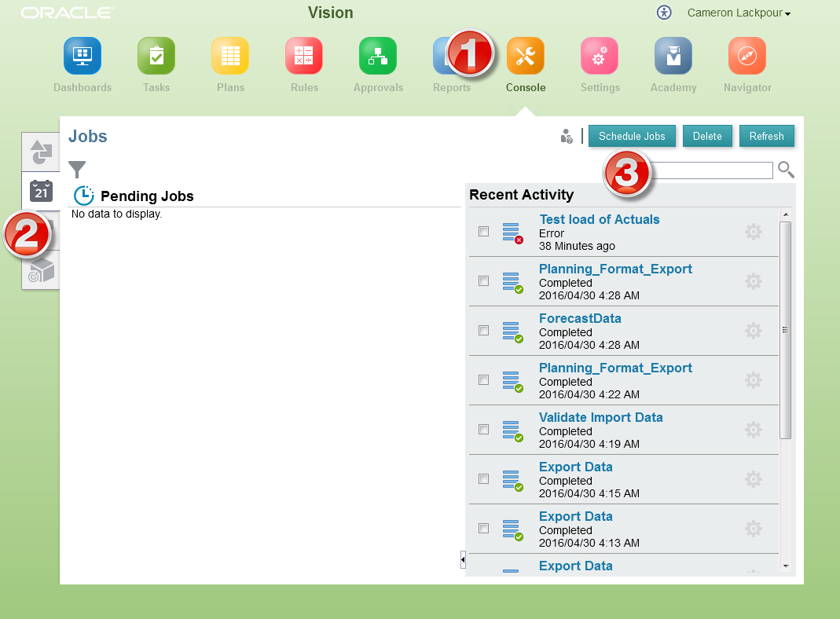
Task: Click the search magnifier icon
Action: pyautogui.click(x=786, y=170)
